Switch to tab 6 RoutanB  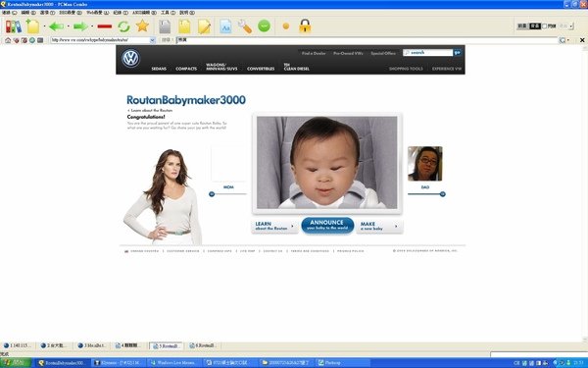[203, 345]
